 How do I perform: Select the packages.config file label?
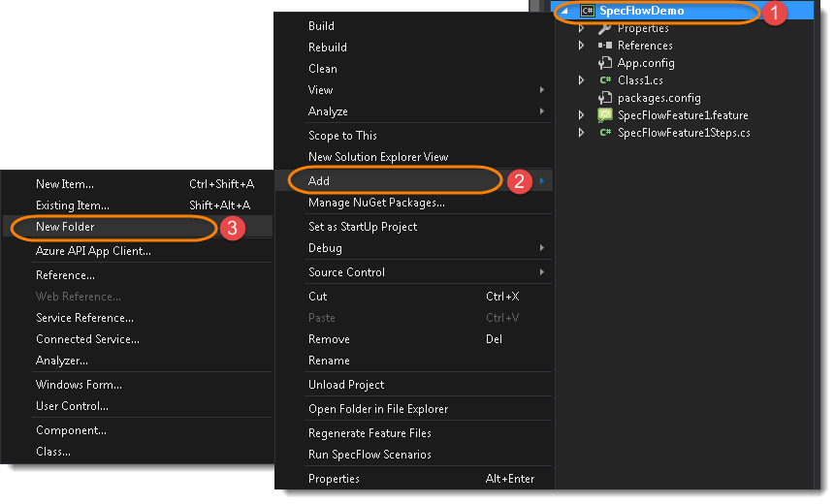[659, 98]
